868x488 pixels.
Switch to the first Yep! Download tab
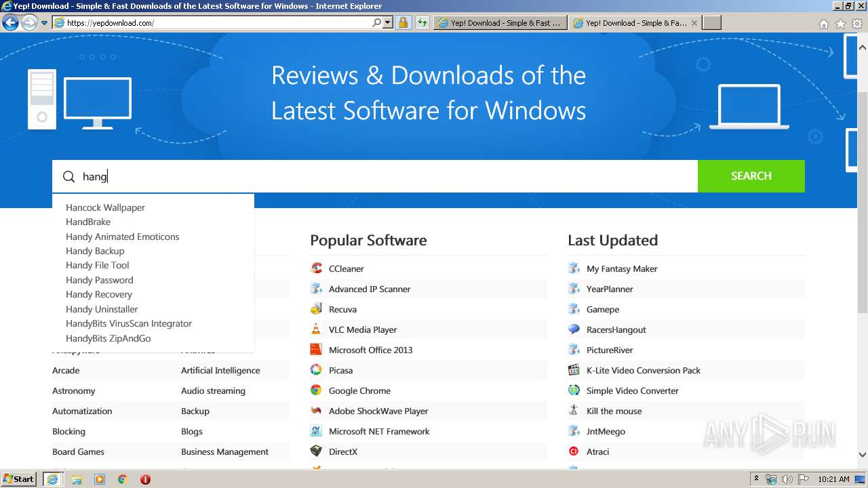coord(500,22)
